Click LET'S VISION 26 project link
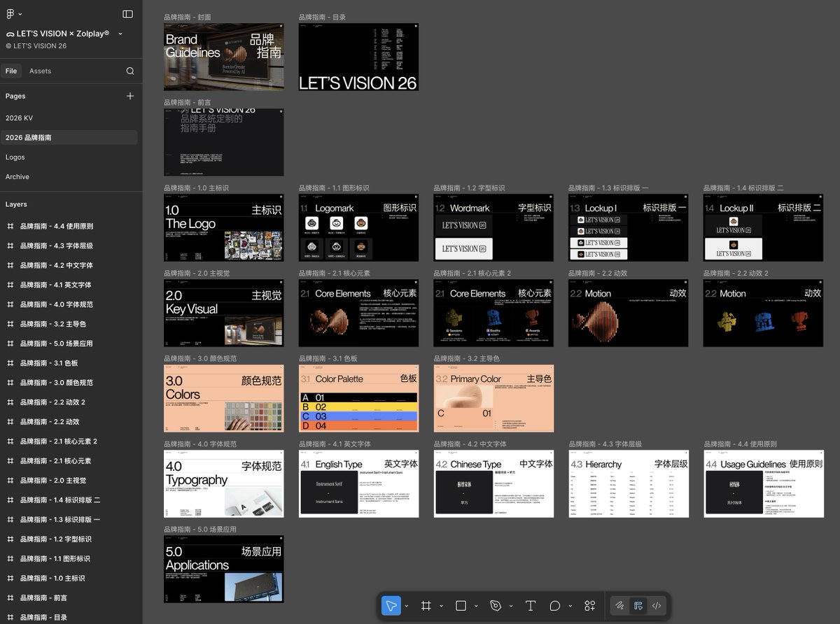This screenshot has width=840, height=624. (x=36, y=46)
